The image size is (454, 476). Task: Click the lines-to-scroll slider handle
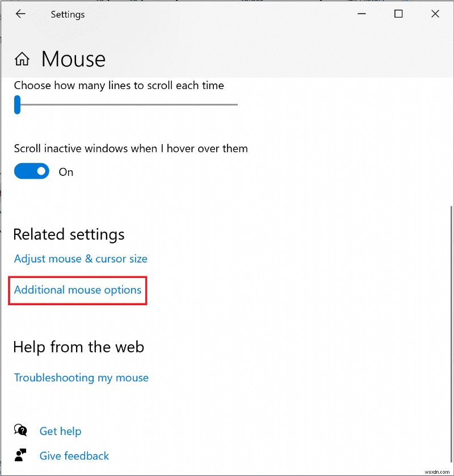point(17,105)
